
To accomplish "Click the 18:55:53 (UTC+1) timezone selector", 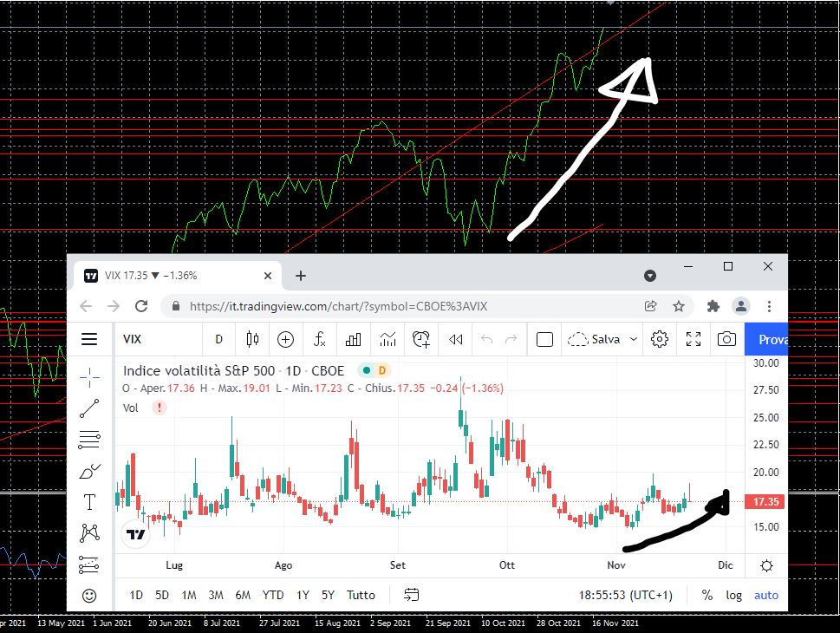I will tap(625, 595).
